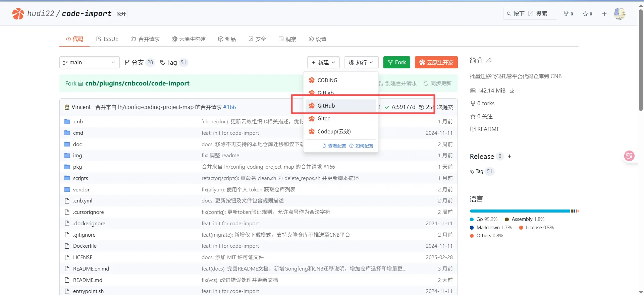Switch to the 安全 tab

[x=257, y=39]
